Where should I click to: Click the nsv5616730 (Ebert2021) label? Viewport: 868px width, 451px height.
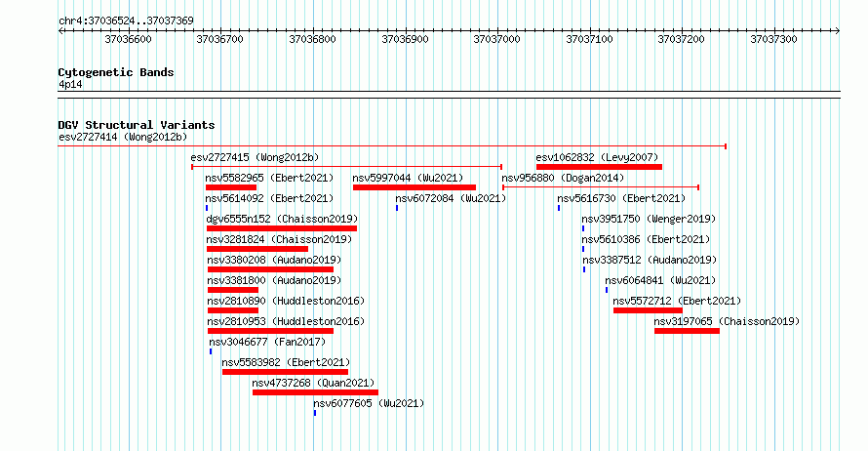coord(621,198)
